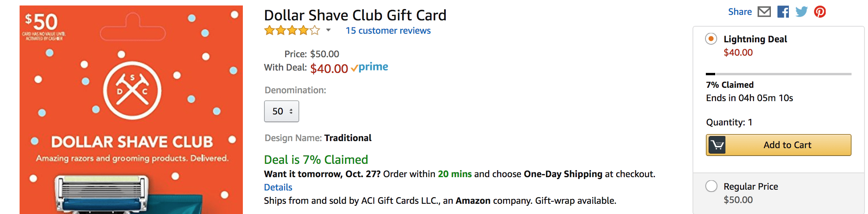The width and height of the screenshot is (868, 214).
Task: Click the Prime logo badge
Action: [370, 67]
